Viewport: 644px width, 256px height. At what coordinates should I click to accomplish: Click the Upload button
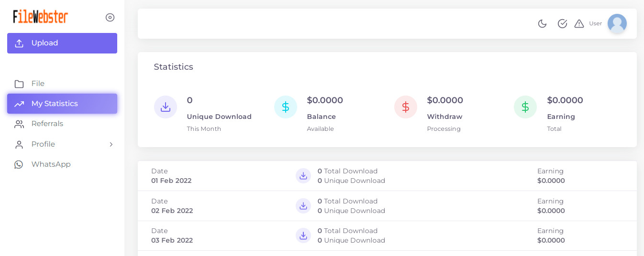pyautogui.click(x=62, y=43)
